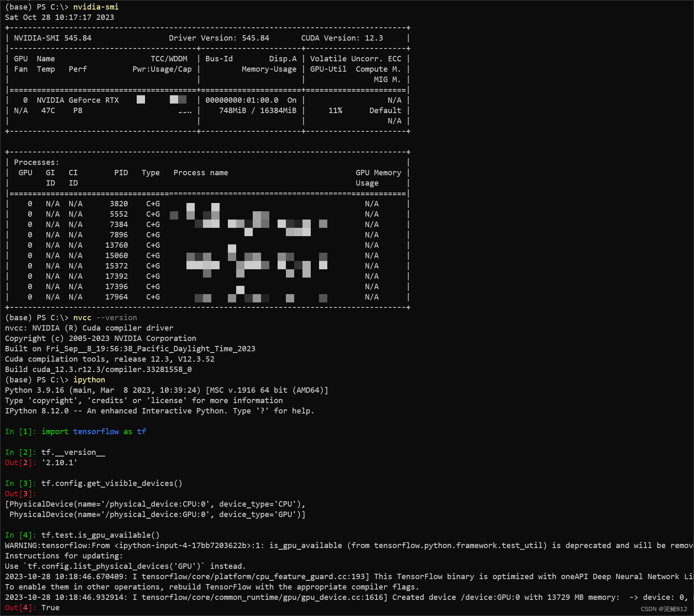
Task: Click PID '5552' in process list
Action: (x=118, y=214)
